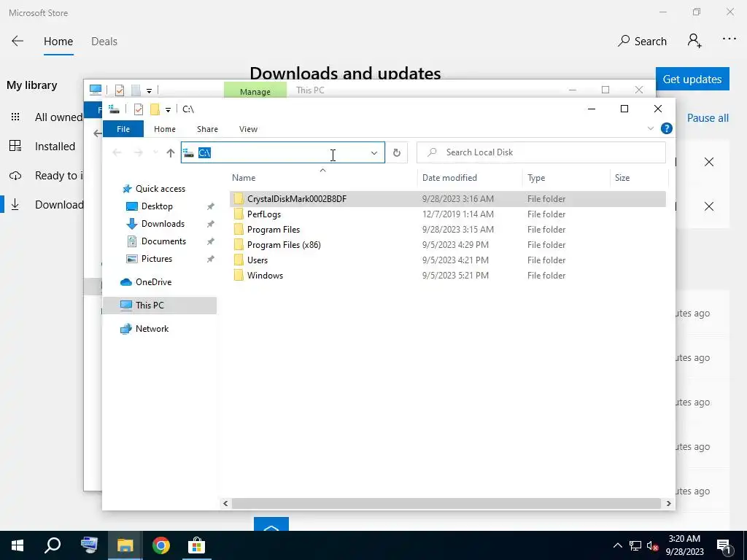This screenshot has width=747, height=560.
Task: Open Search in Microsoft Store
Action: [642, 41]
